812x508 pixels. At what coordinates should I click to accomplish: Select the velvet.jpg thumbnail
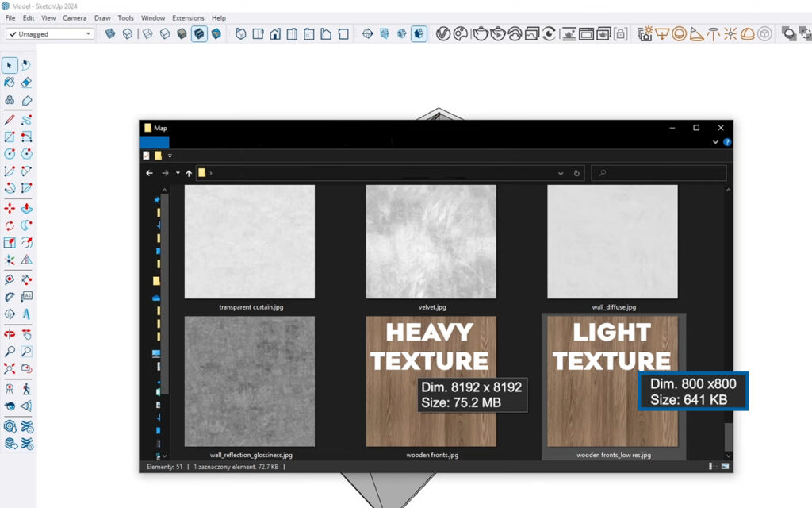click(x=431, y=241)
